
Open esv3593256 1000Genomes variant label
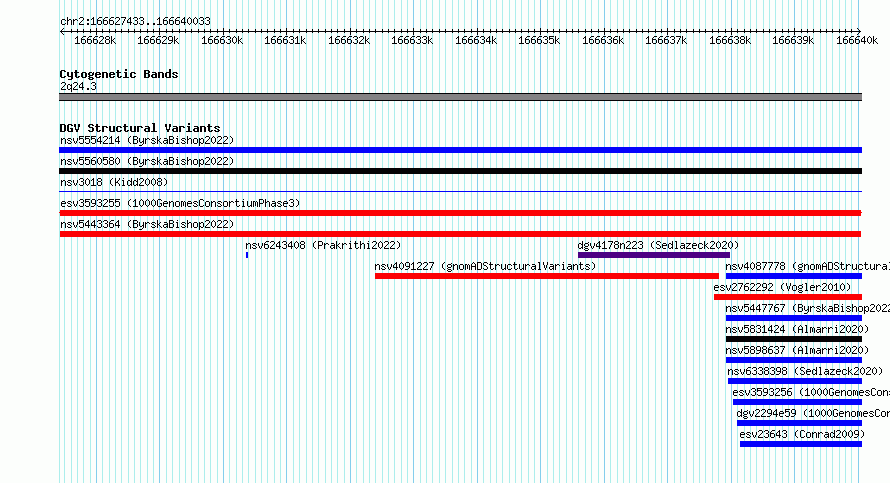(x=811, y=392)
